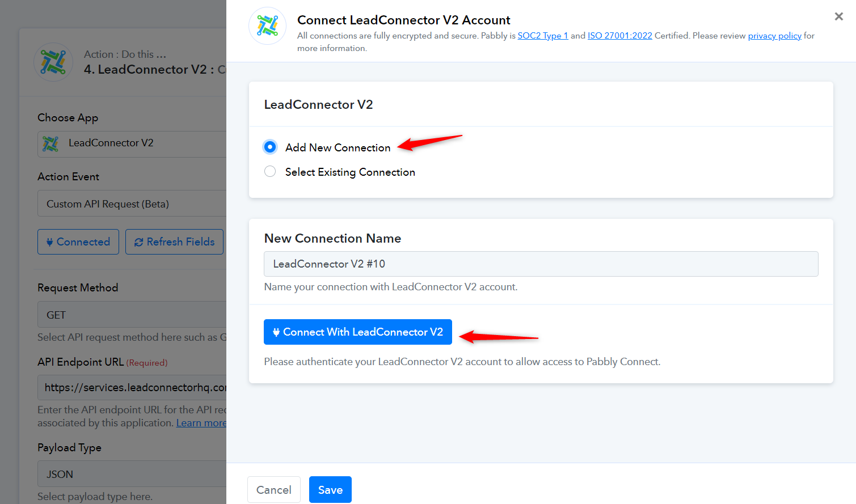The height and width of the screenshot is (504, 856).
Task: Select the Select Existing Connection radio button
Action: pos(270,171)
